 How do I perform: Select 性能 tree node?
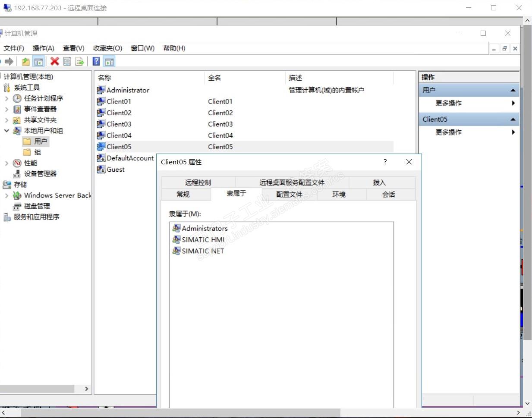[x=31, y=163]
